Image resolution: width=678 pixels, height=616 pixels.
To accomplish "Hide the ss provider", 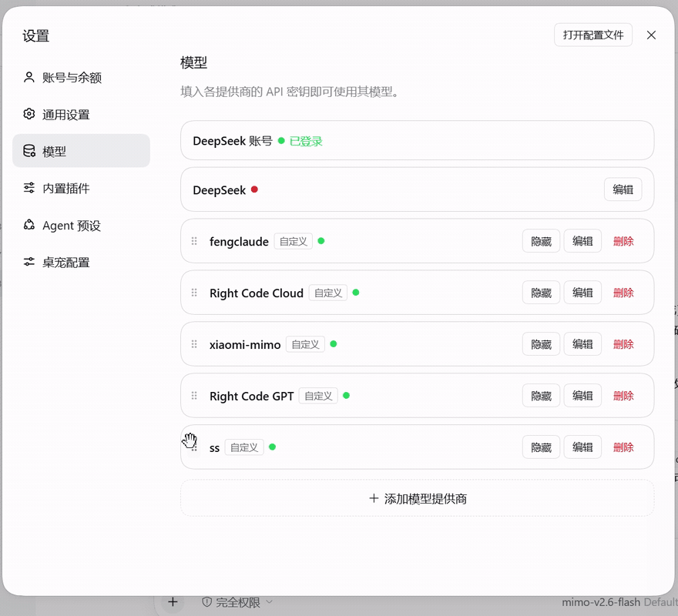I will click(541, 447).
